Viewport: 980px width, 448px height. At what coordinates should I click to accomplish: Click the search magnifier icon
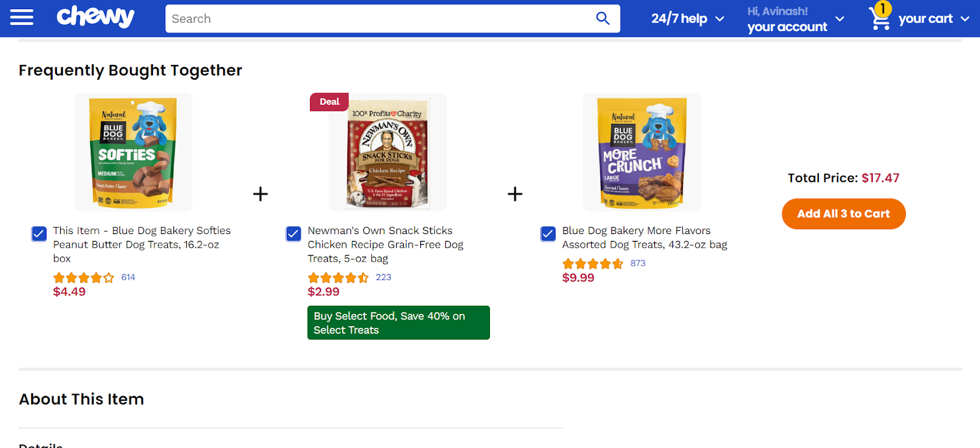pos(603,18)
